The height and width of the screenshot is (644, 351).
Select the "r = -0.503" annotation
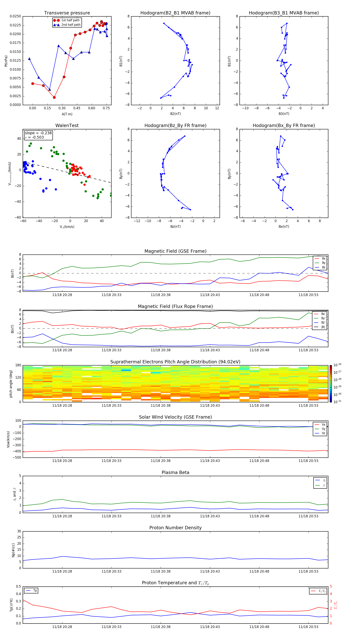35,137
